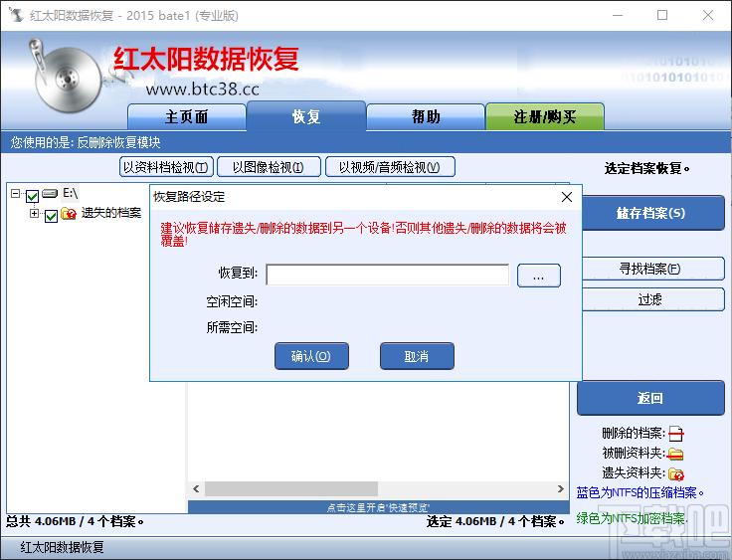Click the lost files folder icon in tree
This screenshot has height=560, width=732.
pyautogui.click(x=69, y=214)
